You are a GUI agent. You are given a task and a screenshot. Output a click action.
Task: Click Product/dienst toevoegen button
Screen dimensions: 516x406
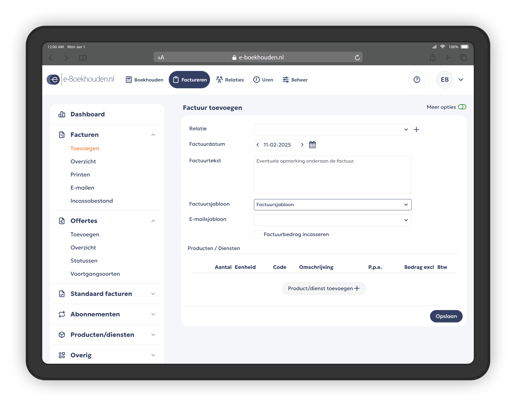tap(324, 288)
